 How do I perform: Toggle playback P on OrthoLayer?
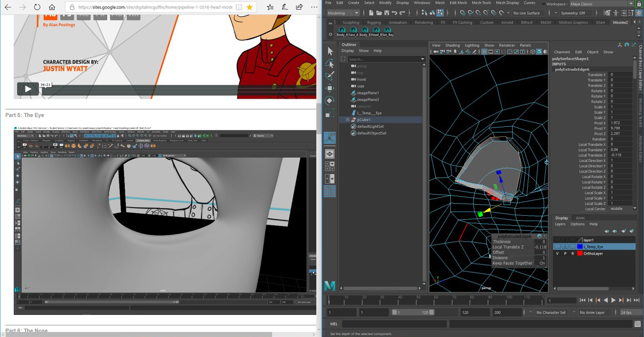pyautogui.click(x=565, y=254)
